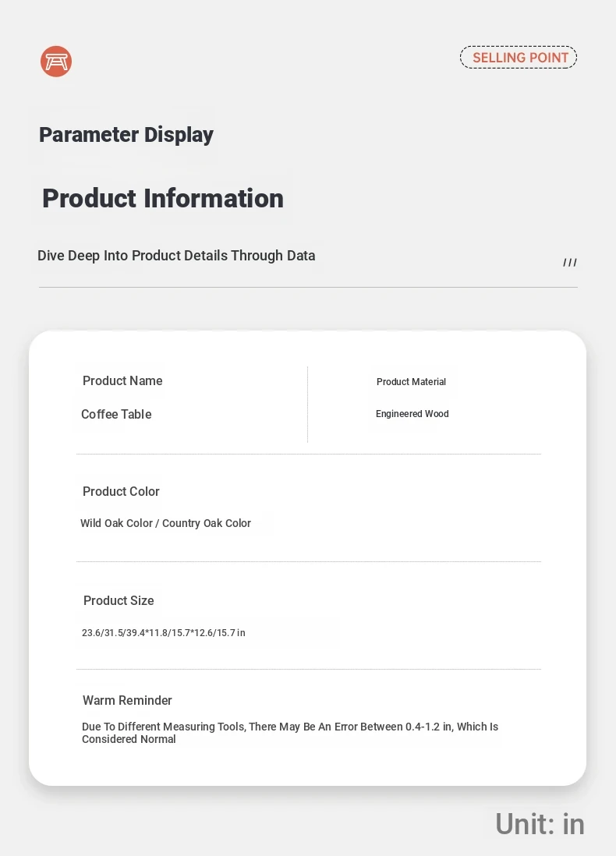
Task: Select the Parameter Display heading
Action: click(126, 135)
